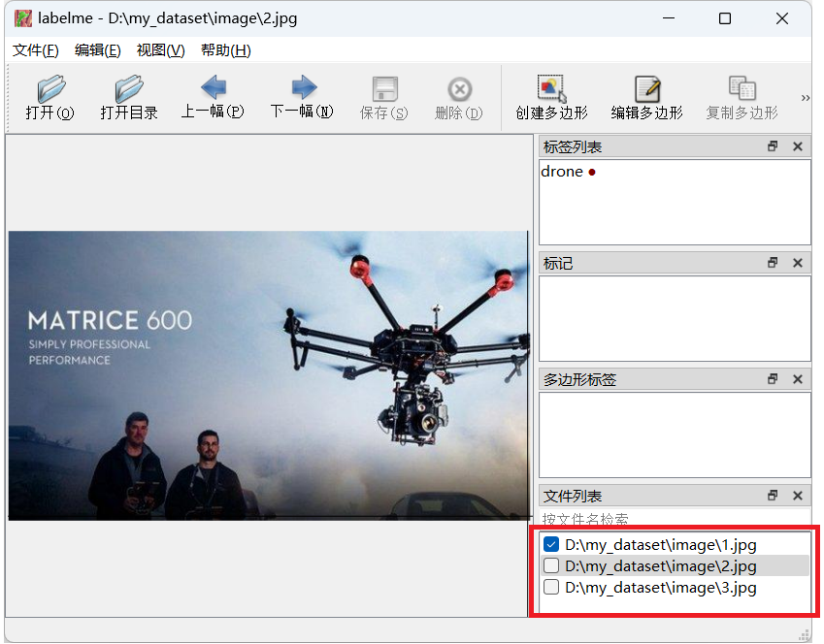Click the Open Directory (打开目录) icon
This screenshot has height=644, width=824.
pyautogui.click(x=129, y=88)
